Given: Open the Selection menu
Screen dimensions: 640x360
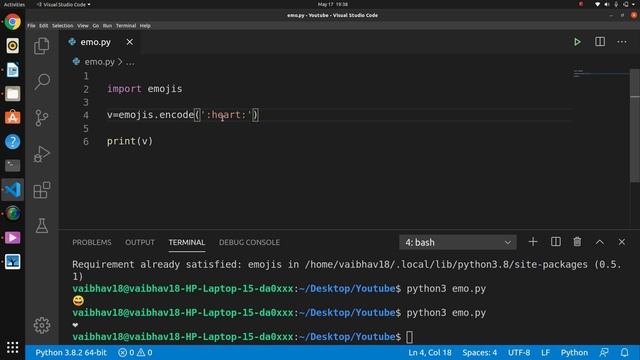Looking at the screenshot, I should point(62,26).
